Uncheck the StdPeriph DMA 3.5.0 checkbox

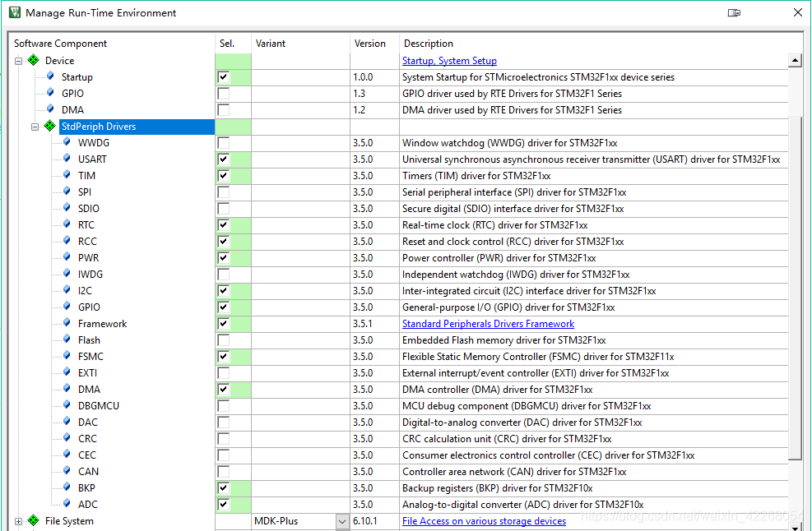coord(223,390)
